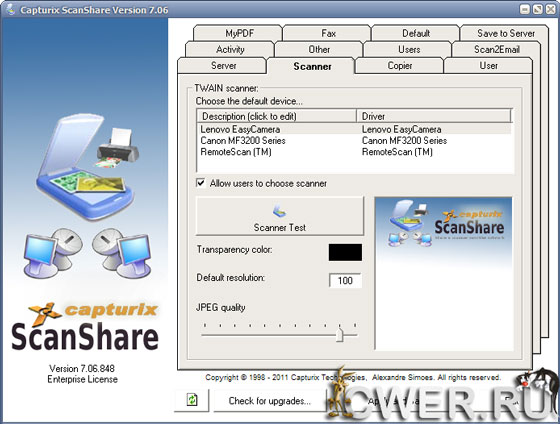560x424 pixels.
Task: Click the title bar application icon
Action: 11,10
